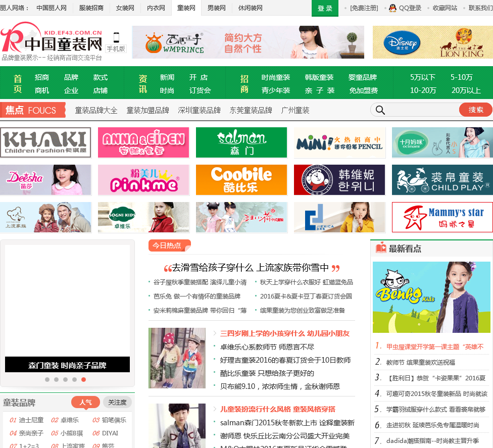Open the 童装品牌大全 focus link
The height and width of the screenshot is (448, 493).
[96, 110]
